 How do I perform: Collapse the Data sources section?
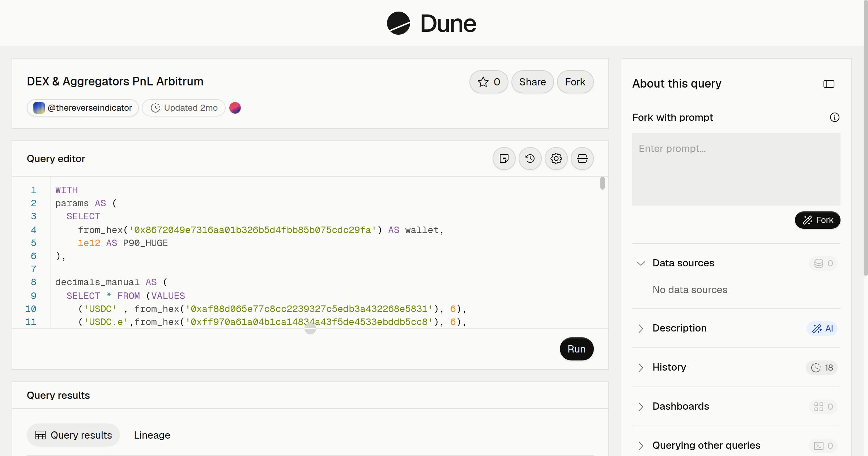(641, 263)
